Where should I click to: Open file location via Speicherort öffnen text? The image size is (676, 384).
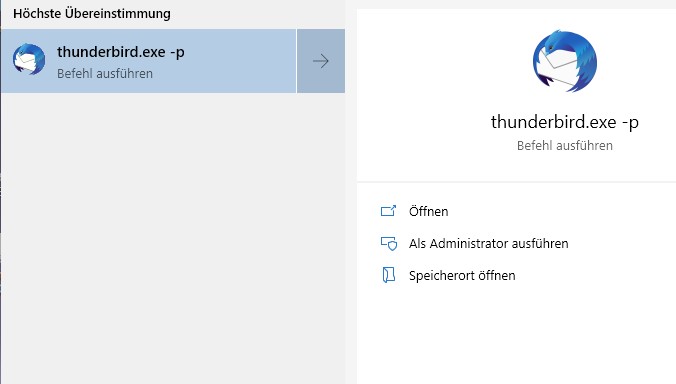click(462, 275)
